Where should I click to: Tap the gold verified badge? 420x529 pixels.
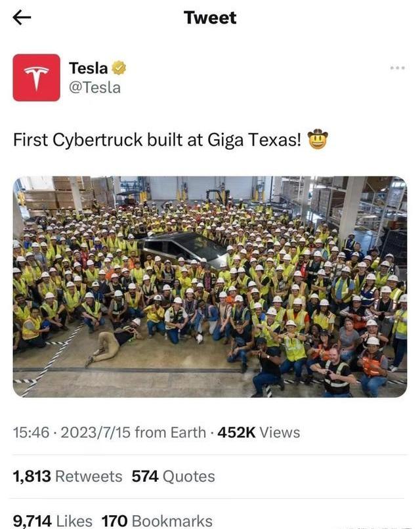(x=119, y=68)
